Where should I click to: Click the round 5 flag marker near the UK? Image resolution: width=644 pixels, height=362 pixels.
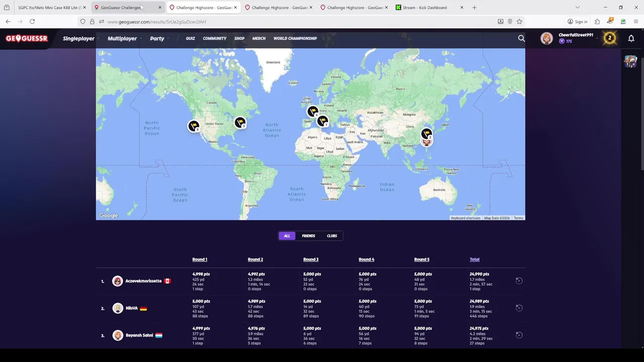pyautogui.click(x=312, y=111)
